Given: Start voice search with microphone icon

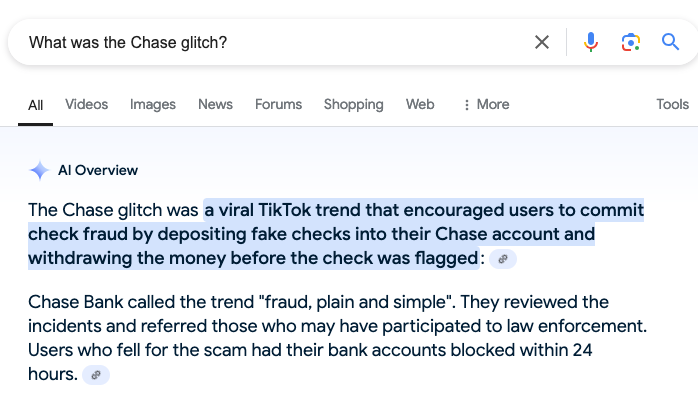Looking at the screenshot, I should pos(591,42).
